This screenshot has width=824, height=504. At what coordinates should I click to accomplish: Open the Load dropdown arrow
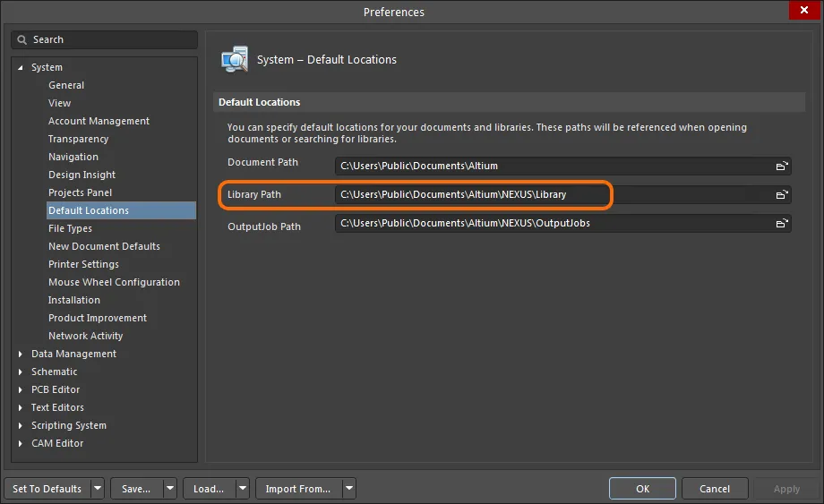[x=242, y=488]
